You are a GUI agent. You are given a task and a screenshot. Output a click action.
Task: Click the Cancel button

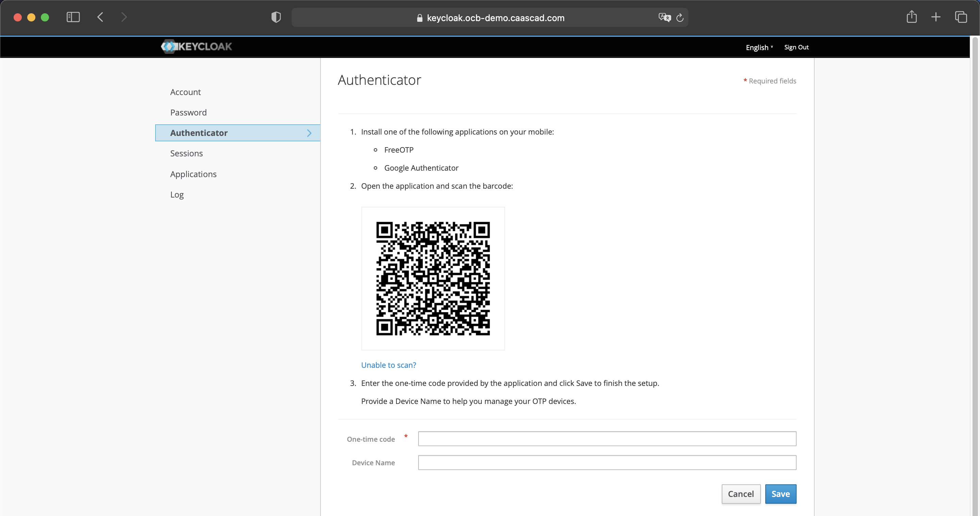click(741, 494)
